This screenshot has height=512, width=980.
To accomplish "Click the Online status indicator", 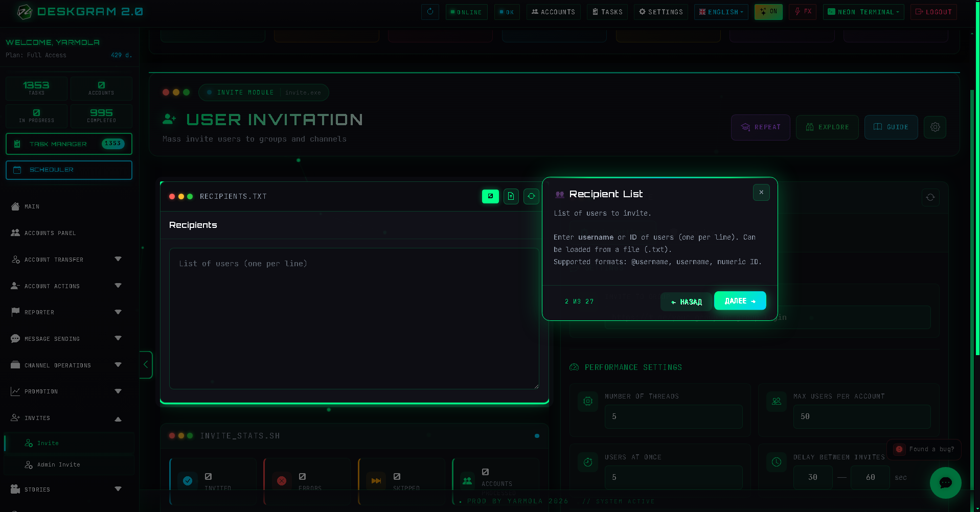I will click(466, 12).
